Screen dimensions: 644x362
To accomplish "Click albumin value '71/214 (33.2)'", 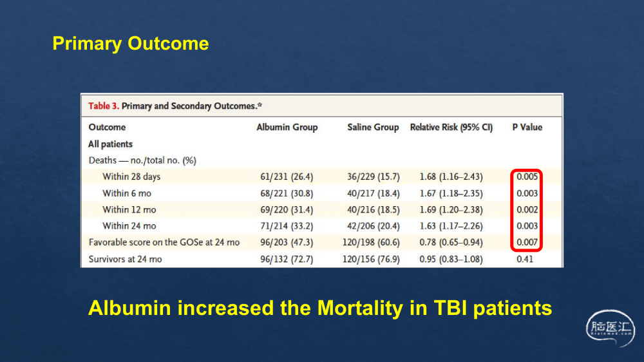I will 287,226.
